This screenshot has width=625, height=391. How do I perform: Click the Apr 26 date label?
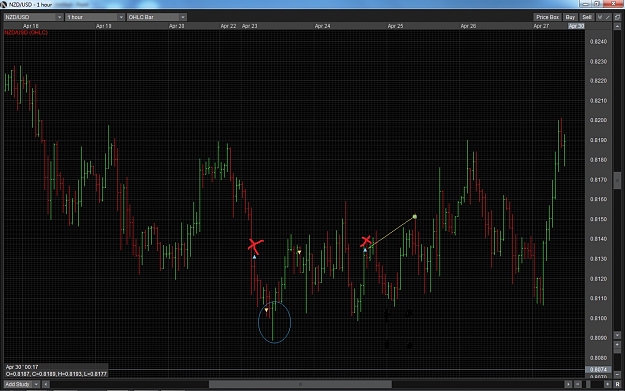click(x=468, y=26)
